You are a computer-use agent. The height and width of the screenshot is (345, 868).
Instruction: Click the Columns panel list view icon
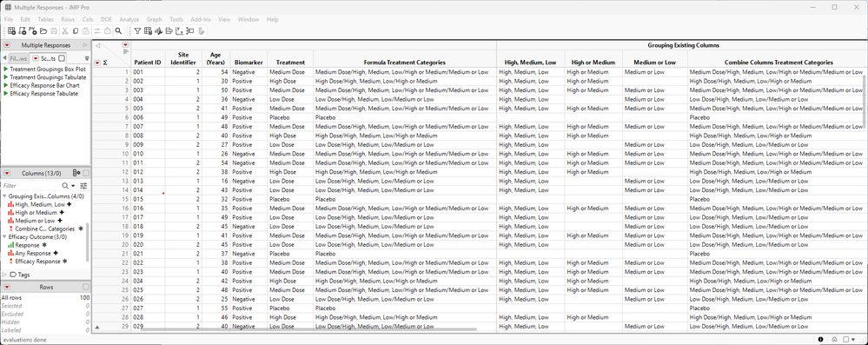coord(77,173)
